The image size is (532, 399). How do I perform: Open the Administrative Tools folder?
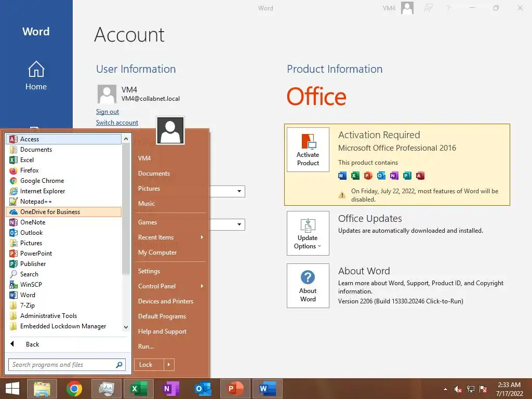[63, 316]
